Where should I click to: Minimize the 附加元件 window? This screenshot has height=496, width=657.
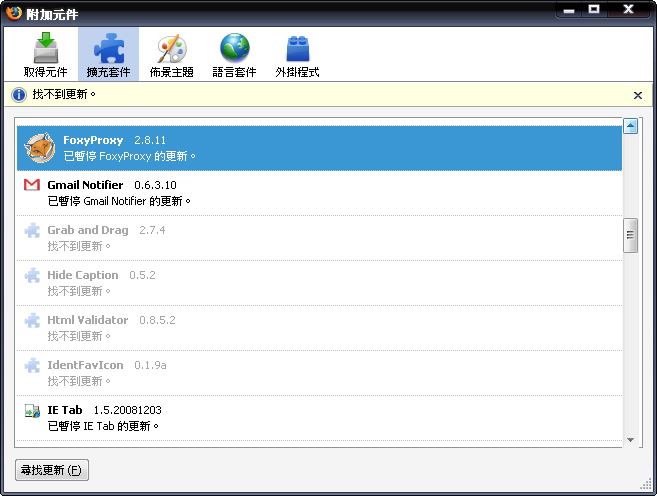569,10
